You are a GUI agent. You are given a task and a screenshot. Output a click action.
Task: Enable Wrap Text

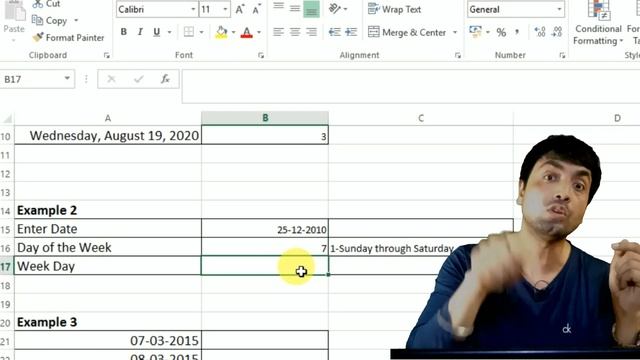coord(394,9)
